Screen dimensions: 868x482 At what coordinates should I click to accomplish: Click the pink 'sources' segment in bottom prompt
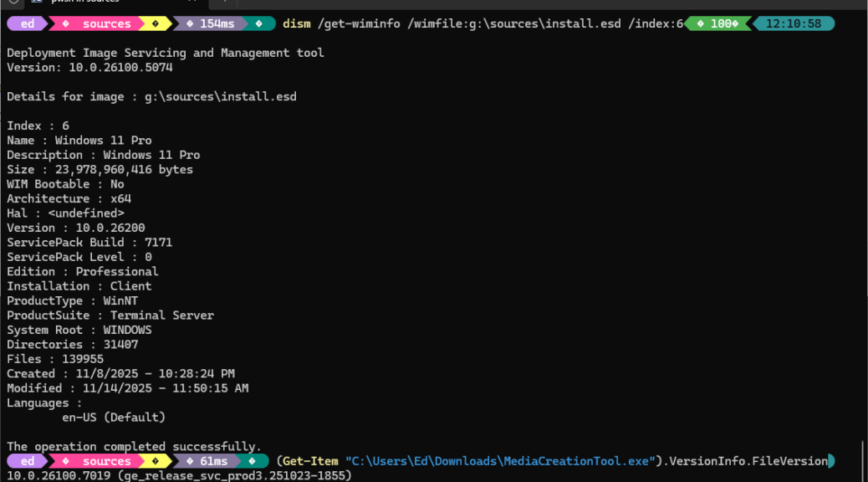click(106, 461)
